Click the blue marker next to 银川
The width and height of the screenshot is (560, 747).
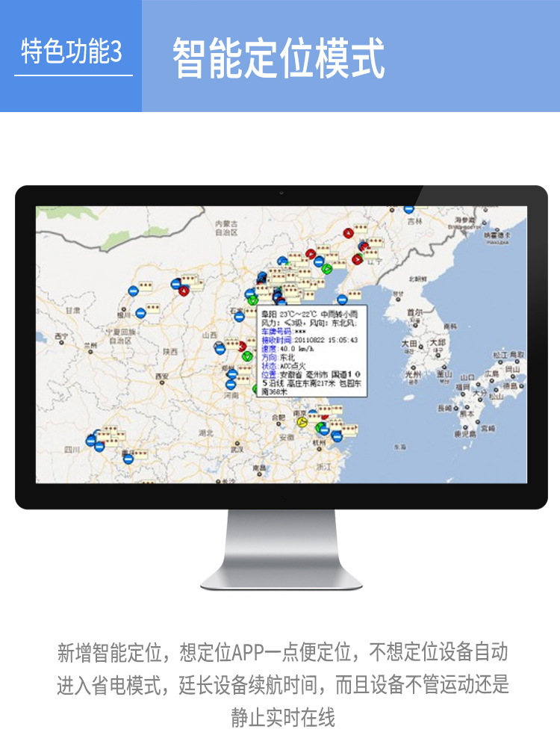[x=140, y=313]
